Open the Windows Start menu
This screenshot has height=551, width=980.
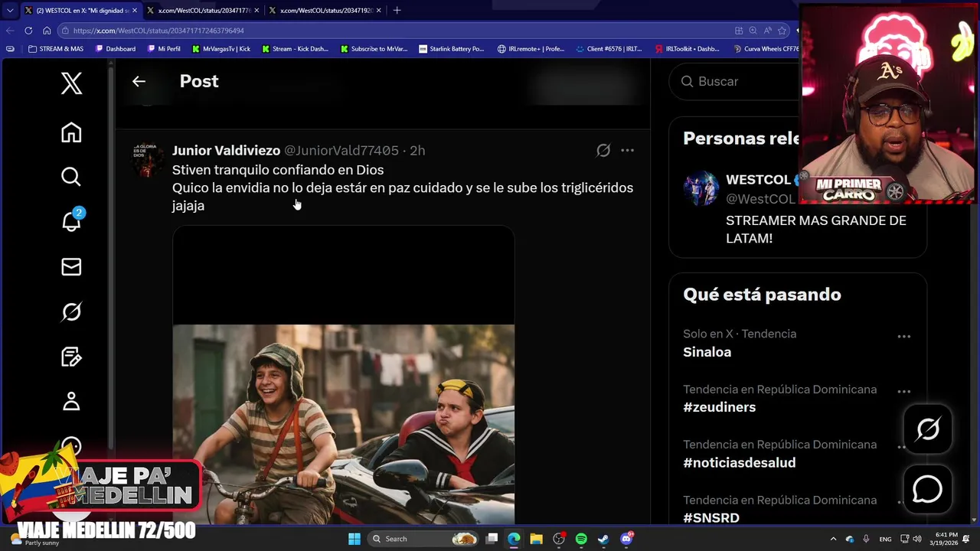(x=354, y=539)
